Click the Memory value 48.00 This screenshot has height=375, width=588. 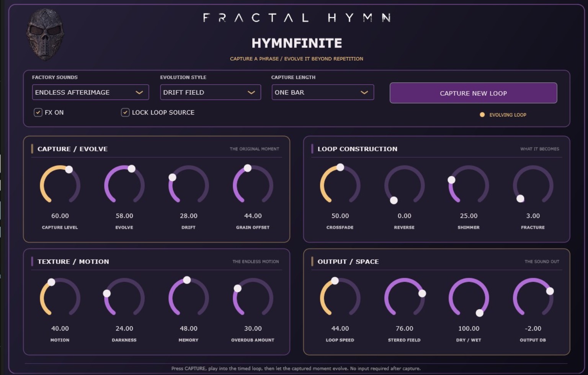click(189, 329)
